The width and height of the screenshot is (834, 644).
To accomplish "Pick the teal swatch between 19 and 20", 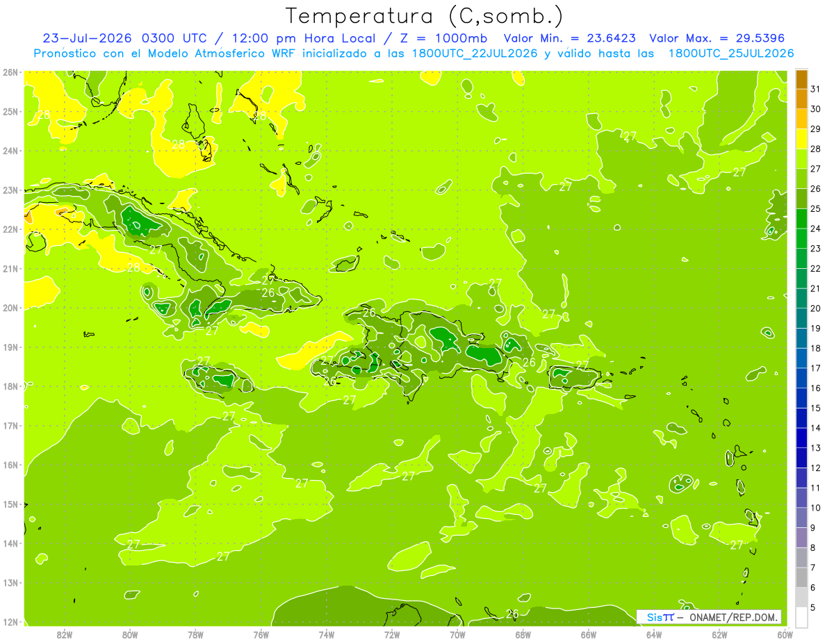I will (801, 318).
